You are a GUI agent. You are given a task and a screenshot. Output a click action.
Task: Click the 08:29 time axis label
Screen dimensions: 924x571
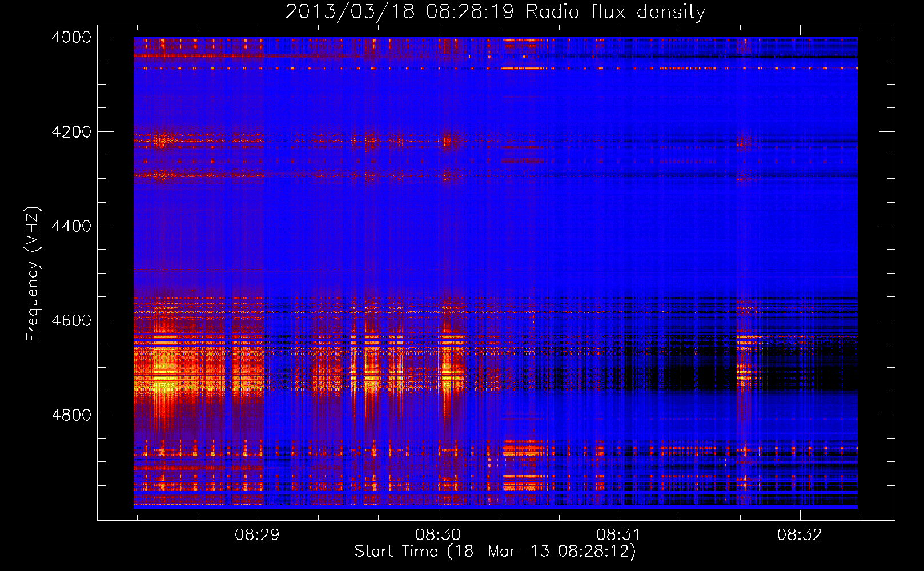[258, 534]
